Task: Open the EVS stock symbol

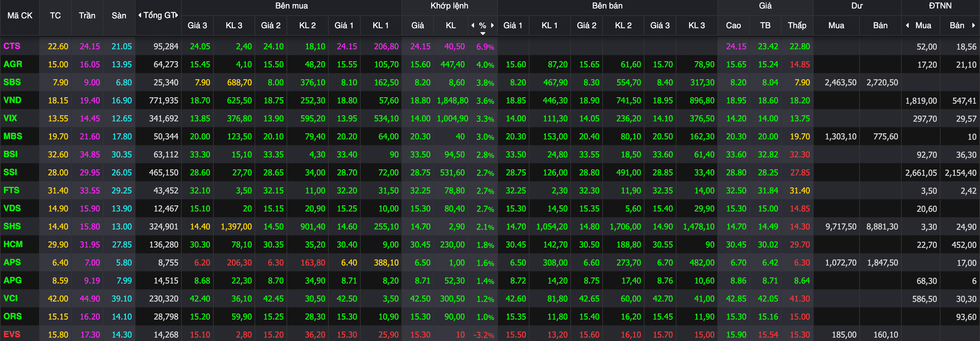Action: click(12, 335)
